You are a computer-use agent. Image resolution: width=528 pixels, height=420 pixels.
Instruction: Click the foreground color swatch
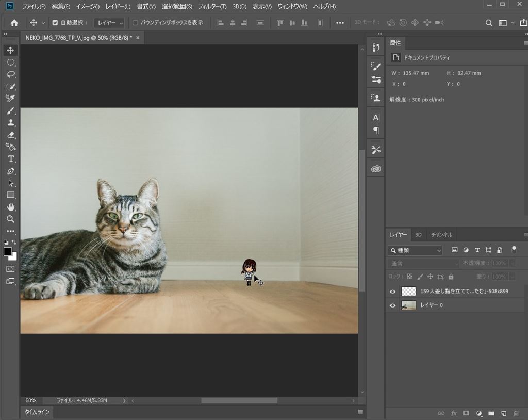[x=8, y=252]
